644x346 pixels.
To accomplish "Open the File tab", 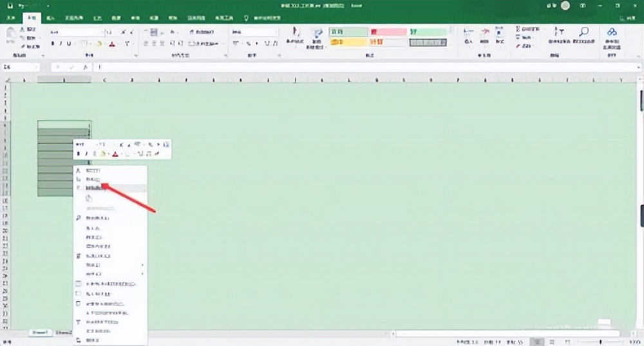I will click(x=11, y=18).
